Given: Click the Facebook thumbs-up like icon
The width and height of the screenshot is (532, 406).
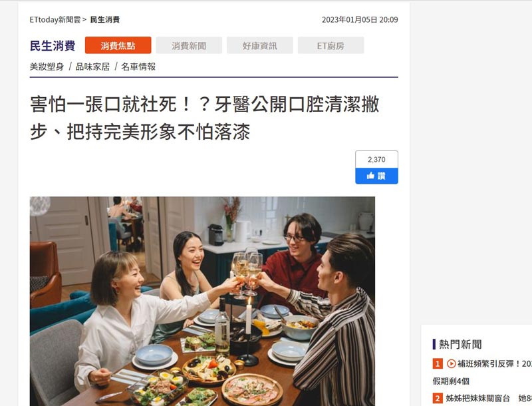Looking at the screenshot, I should [370, 176].
